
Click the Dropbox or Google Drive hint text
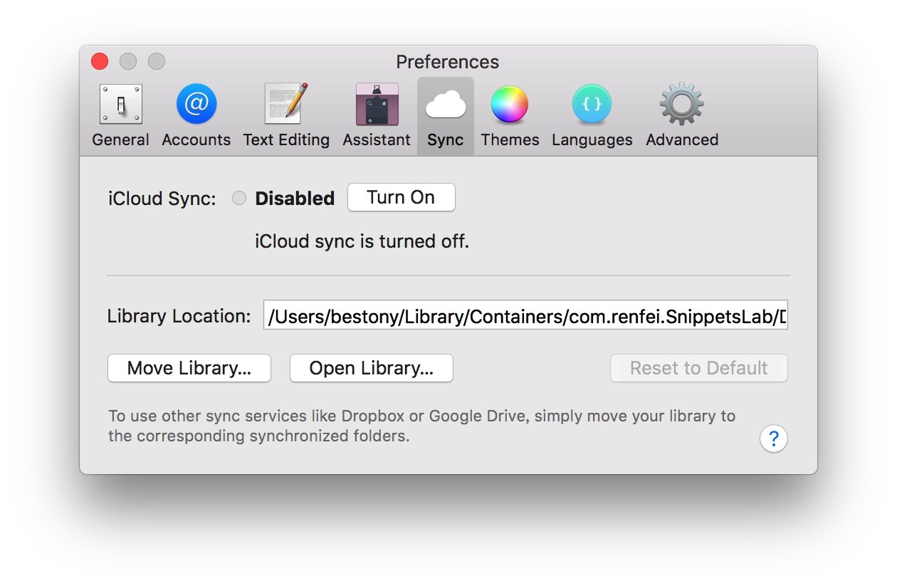tap(422, 426)
